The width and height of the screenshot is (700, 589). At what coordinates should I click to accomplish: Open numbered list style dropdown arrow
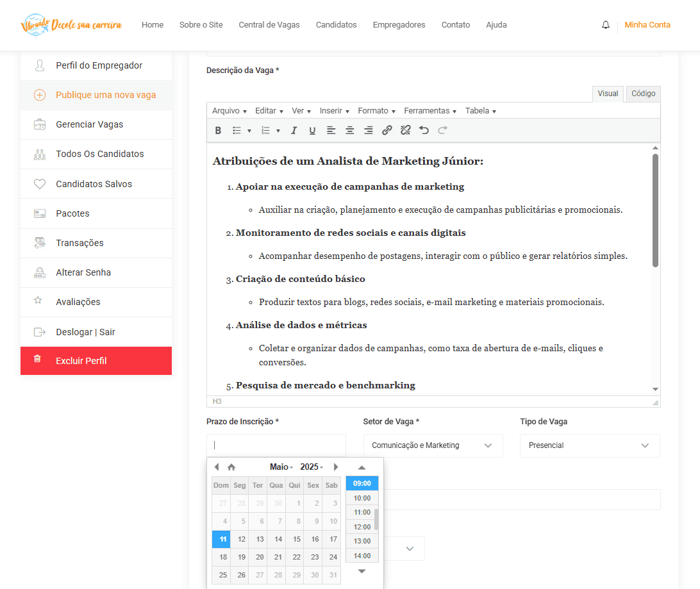tap(278, 131)
